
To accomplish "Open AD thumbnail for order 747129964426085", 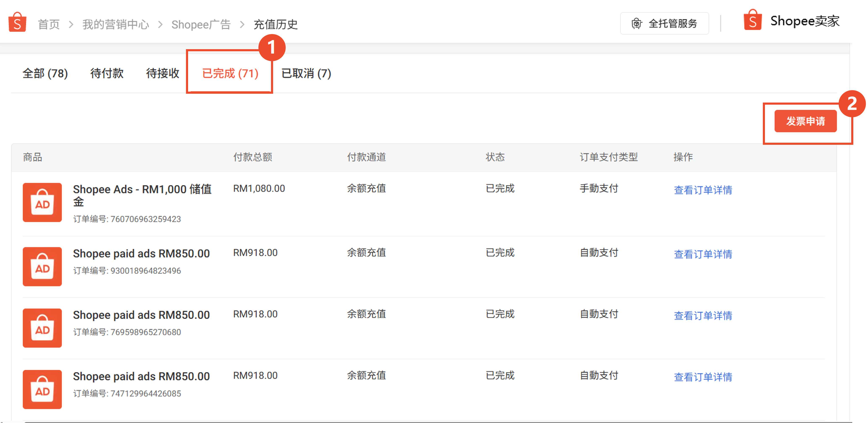I will 42,389.
